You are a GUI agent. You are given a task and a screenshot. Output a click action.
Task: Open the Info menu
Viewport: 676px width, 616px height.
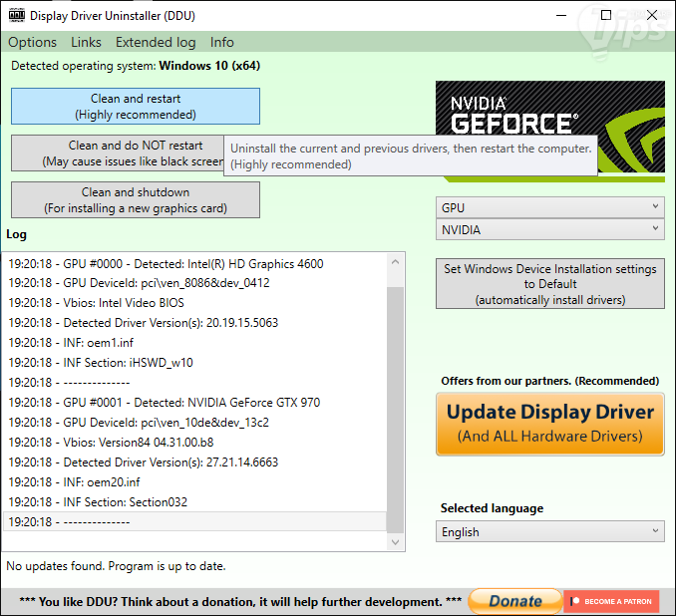click(222, 42)
